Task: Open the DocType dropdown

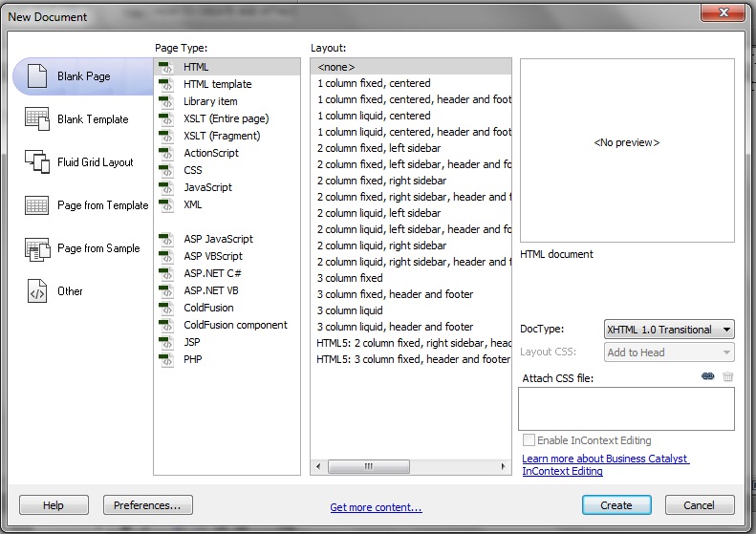Action: (669, 330)
